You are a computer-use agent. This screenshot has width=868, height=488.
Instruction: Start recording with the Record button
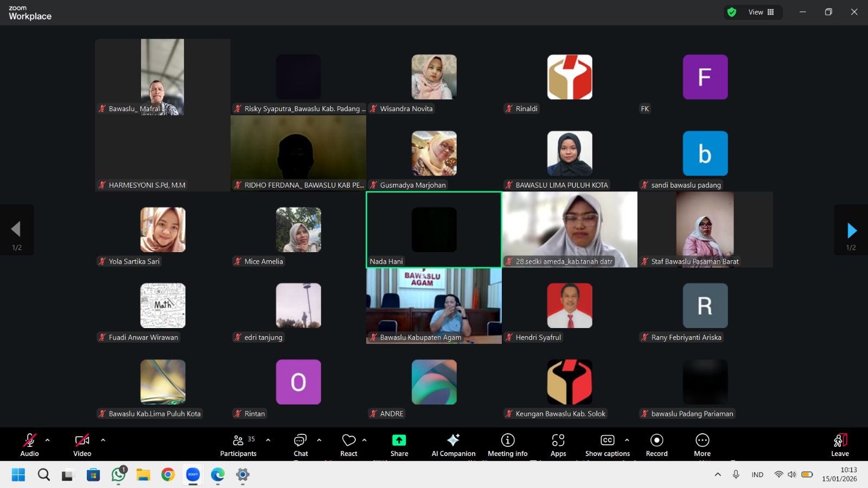pos(656,445)
